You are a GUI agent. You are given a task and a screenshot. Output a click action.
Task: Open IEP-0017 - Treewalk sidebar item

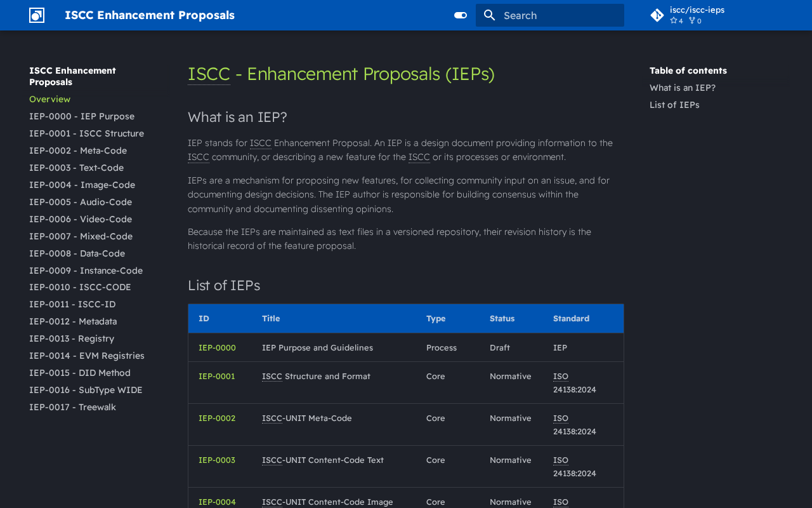[72, 407]
